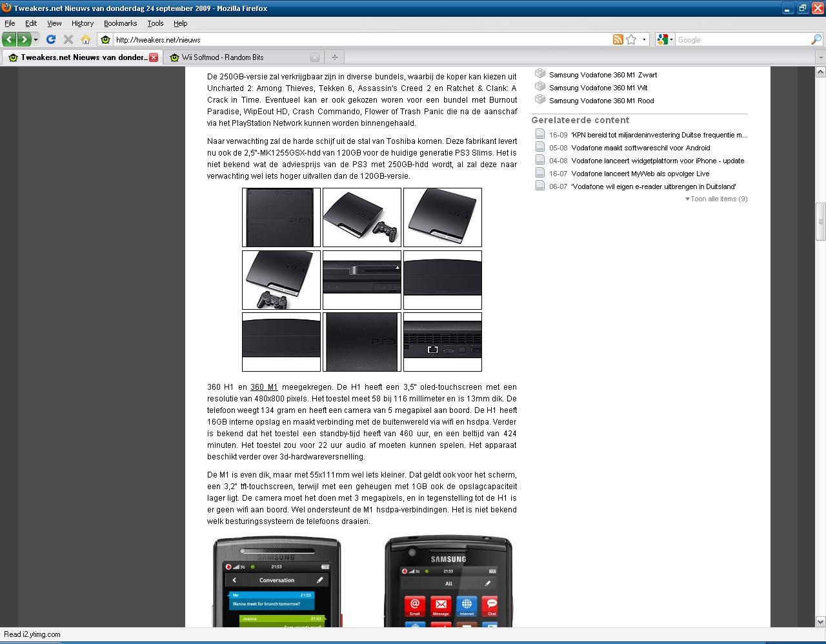Screen dimensions: 826x644
Task: Open the KPN miljardeninvestering article link
Action: [660, 135]
